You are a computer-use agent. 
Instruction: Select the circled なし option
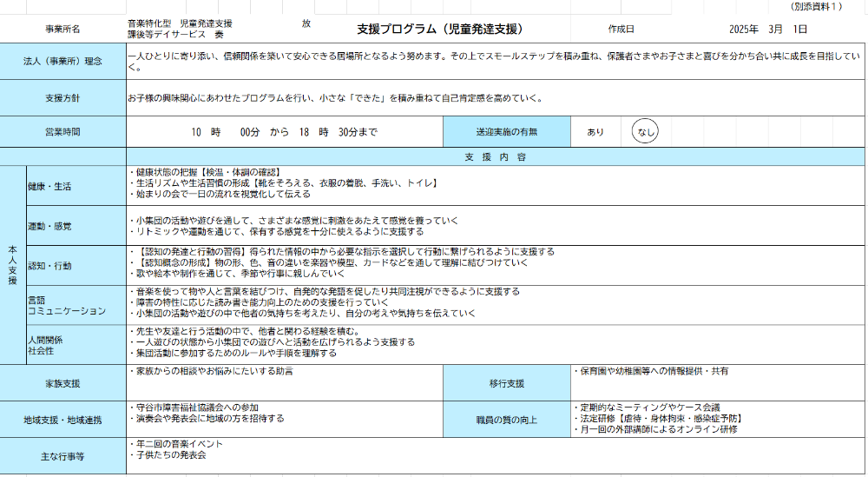[646, 132]
